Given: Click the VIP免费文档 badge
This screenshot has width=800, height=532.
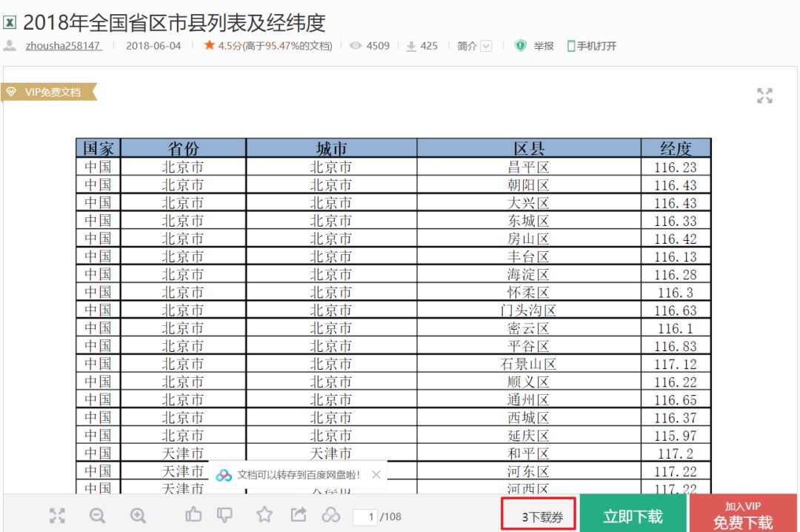Looking at the screenshot, I should (48, 92).
